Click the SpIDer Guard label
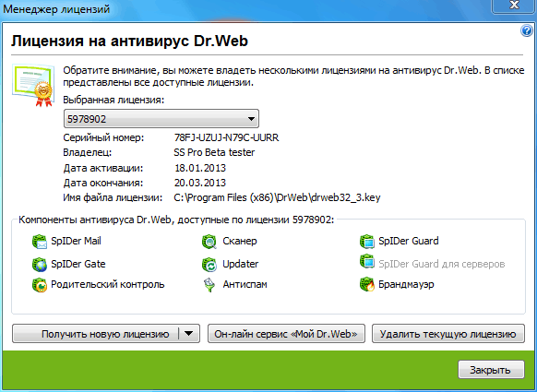This screenshot has height=392, width=537. (409, 241)
